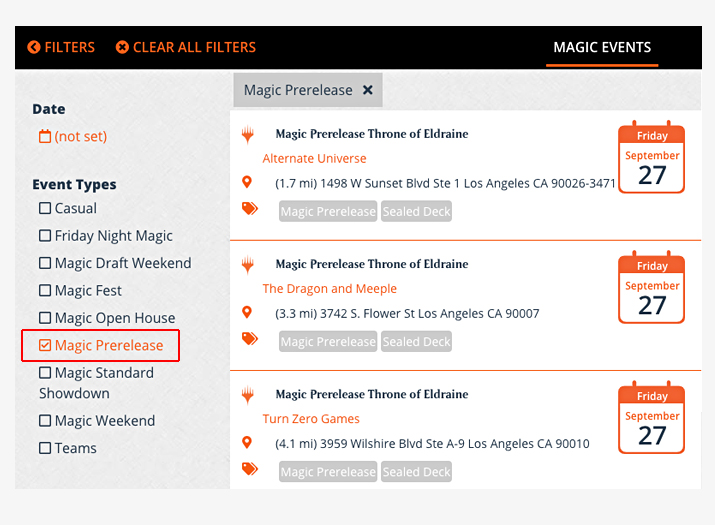The image size is (715, 525).
Task: Click the FILTERS back arrow icon
Action: click(34, 47)
